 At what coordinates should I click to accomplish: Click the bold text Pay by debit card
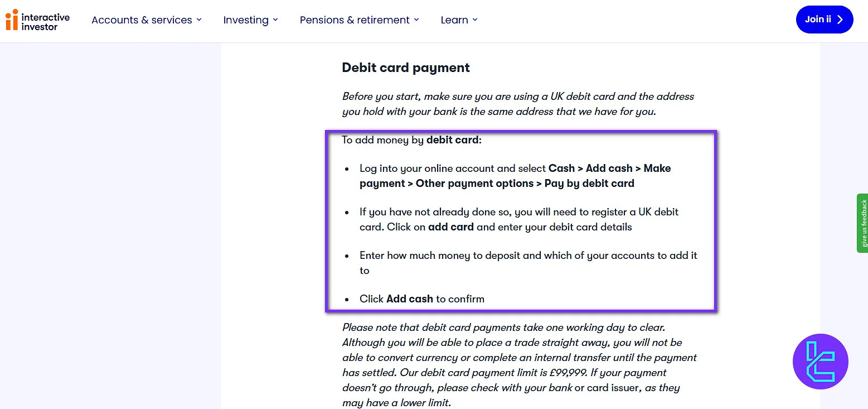coord(589,183)
